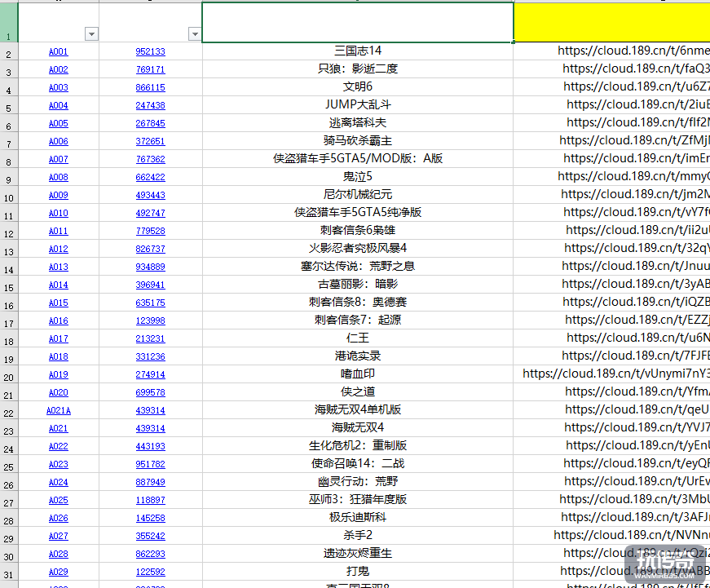
Task: Select the cell 刺客信条7：起源
Action: click(x=358, y=320)
